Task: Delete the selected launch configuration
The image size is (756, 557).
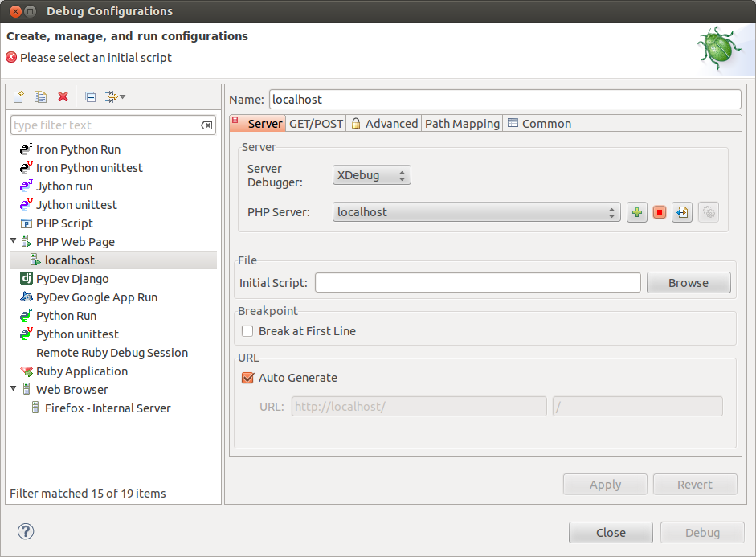Action: pos(63,96)
